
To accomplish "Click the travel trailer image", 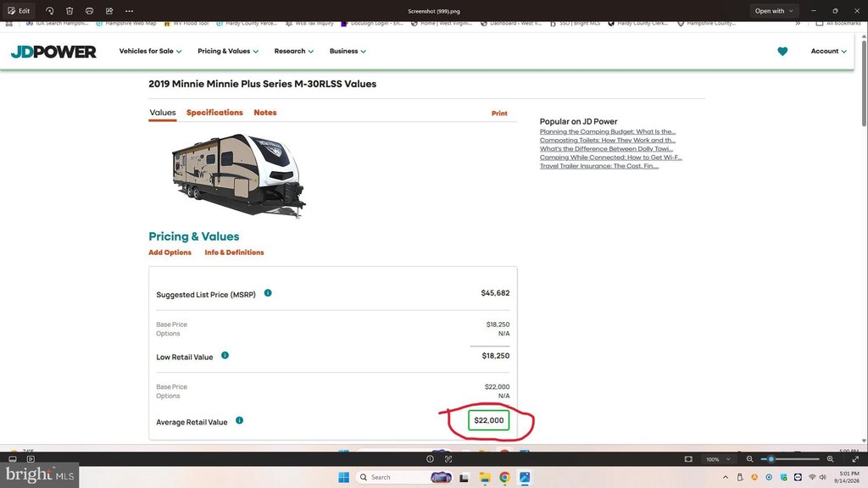I will click(238, 175).
